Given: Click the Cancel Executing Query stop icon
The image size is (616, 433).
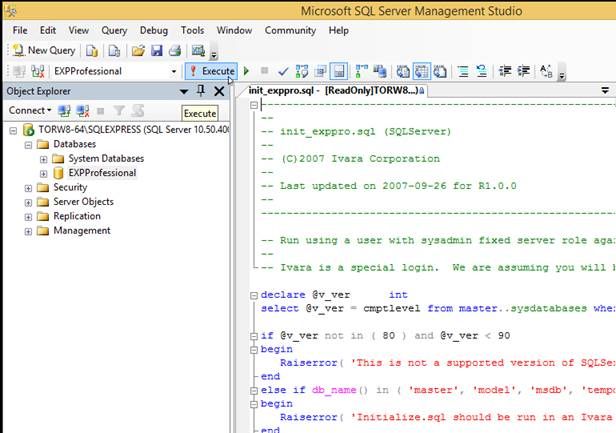Looking at the screenshot, I should 264,71.
